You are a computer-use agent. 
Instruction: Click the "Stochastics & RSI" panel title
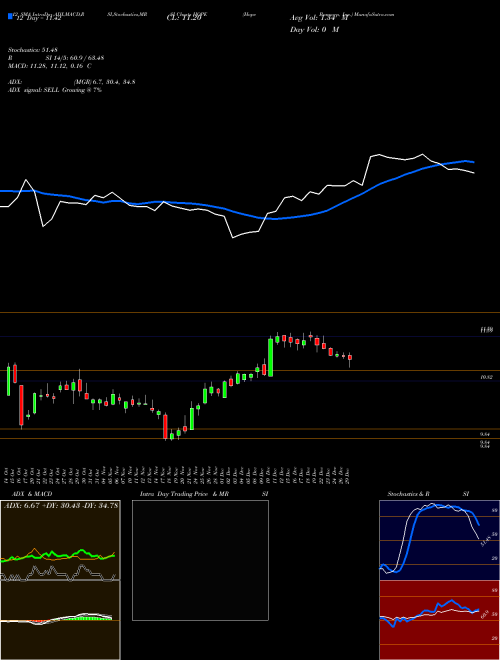click(428, 494)
